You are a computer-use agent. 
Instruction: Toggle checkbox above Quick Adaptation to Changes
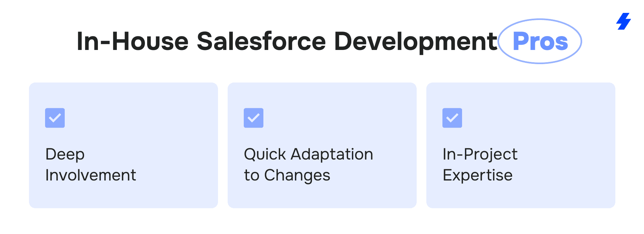(x=253, y=118)
